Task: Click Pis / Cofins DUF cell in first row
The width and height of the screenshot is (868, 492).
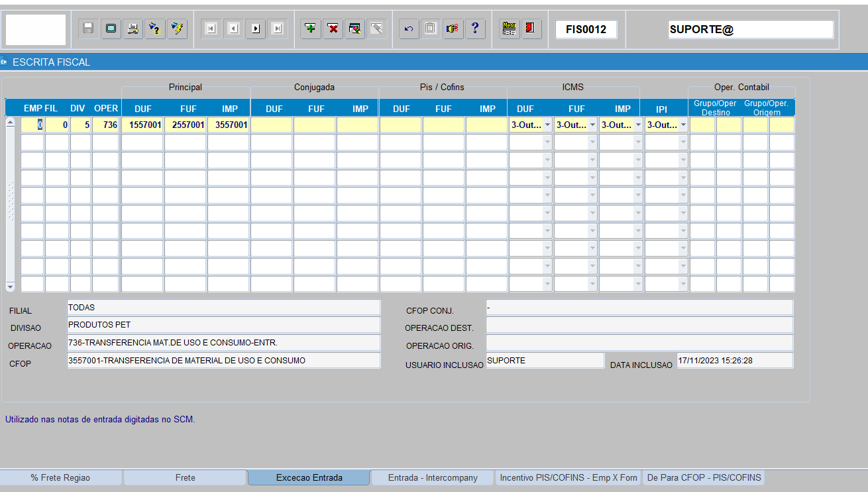Action: 400,125
